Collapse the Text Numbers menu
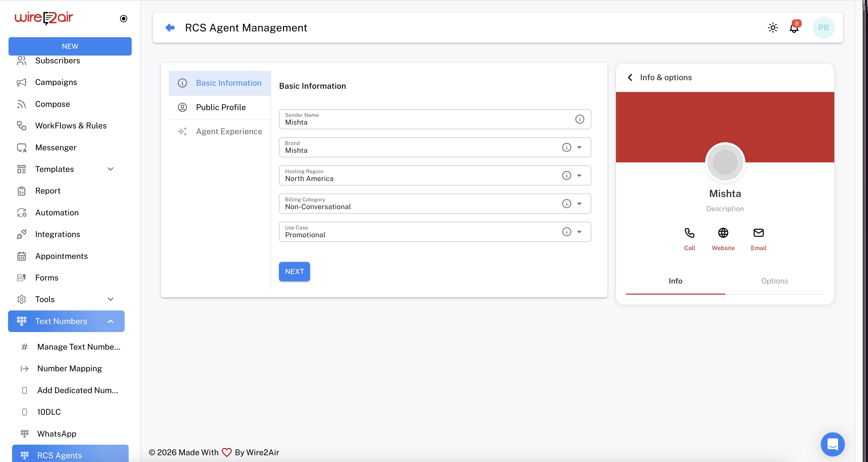The image size is (868, 462). [x=111, y=321]
